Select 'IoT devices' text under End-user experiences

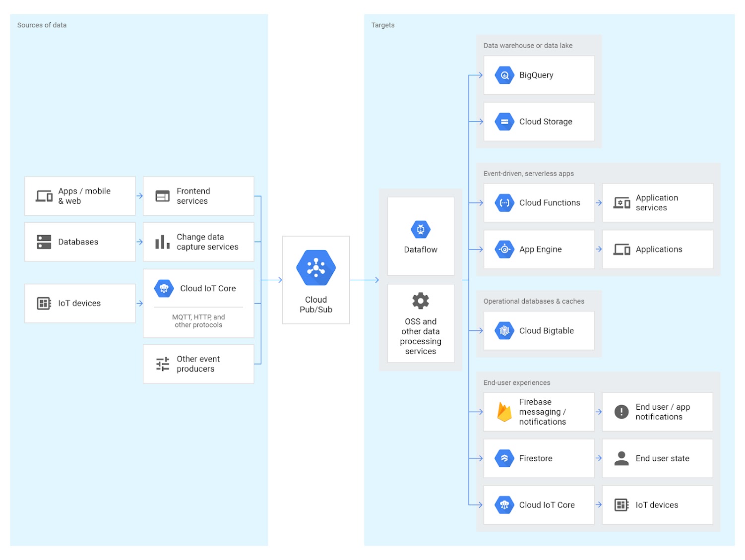pos(657,505)
